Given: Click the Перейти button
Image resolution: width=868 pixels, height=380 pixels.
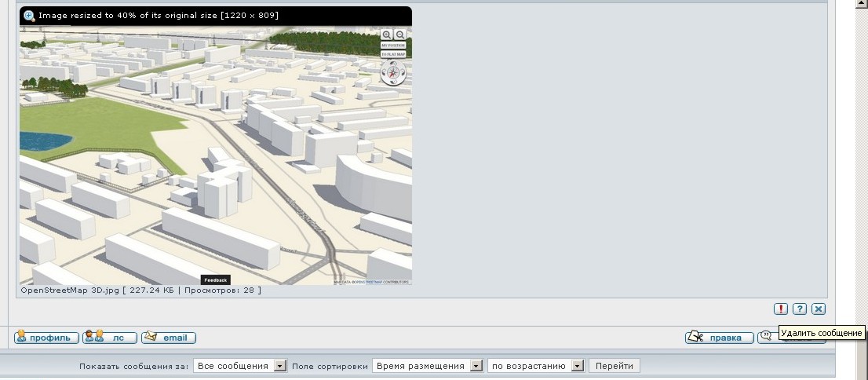Looking at the screenshot, I should point(615,366).
